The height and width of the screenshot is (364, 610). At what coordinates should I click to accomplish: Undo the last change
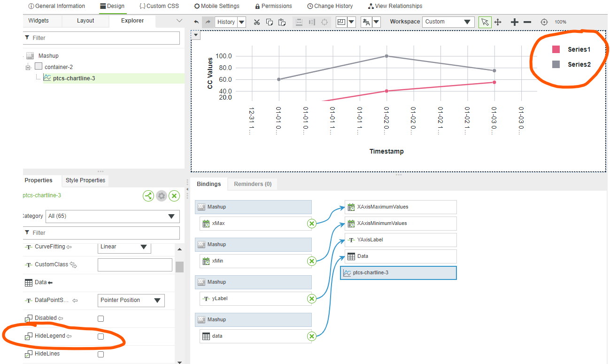(196, 22)
